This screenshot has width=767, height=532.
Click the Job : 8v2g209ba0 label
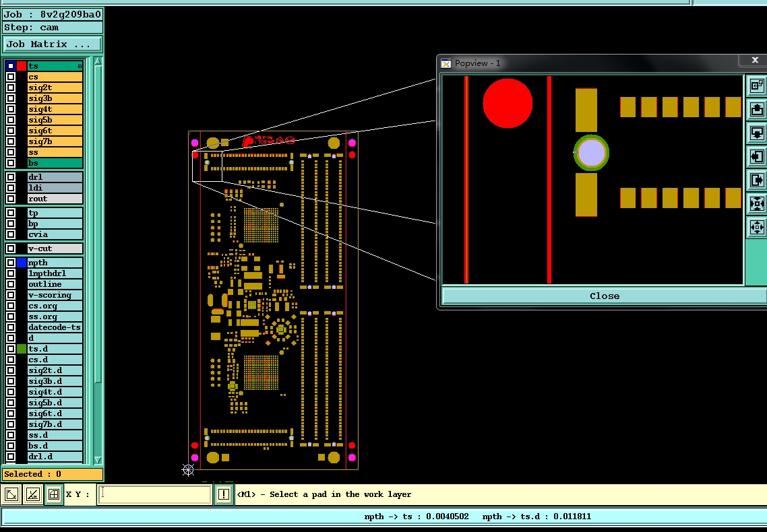pyautogui.click(x=53, y=14)
